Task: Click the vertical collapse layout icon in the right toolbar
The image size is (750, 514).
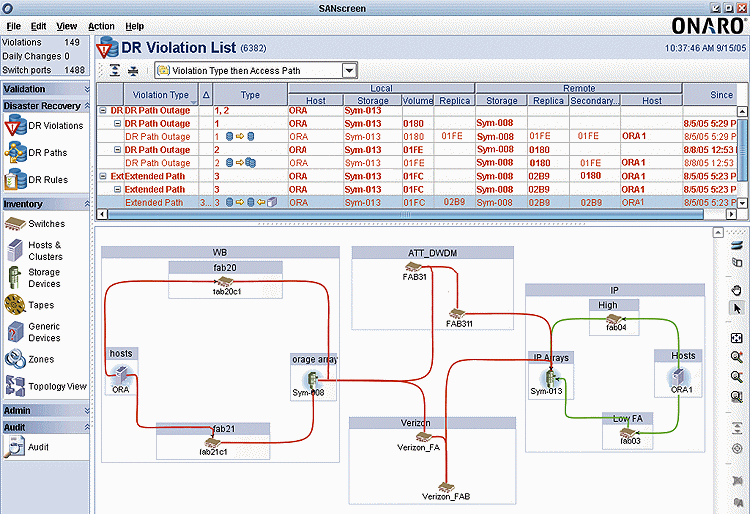Action: pos(737,428)
